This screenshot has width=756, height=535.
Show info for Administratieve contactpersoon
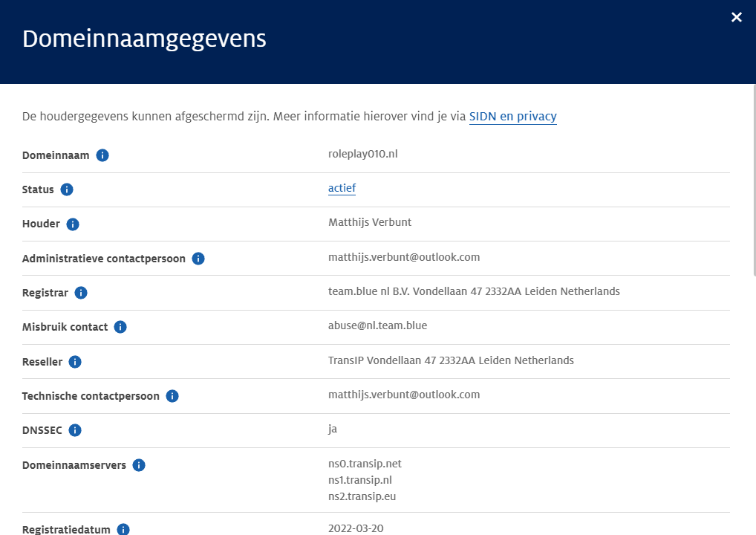pos(198,259)
